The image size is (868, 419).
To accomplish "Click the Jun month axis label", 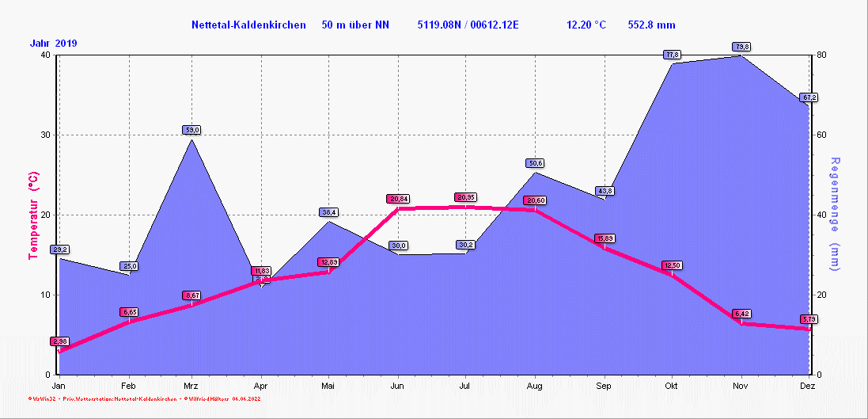I will (397, 385).
